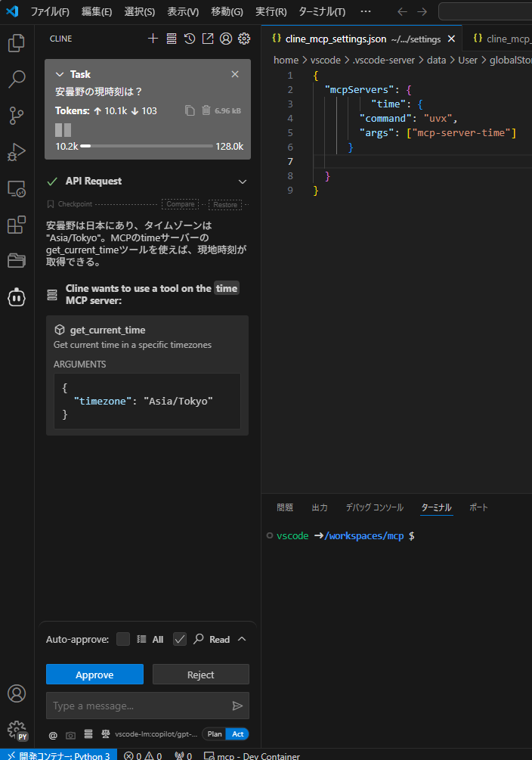Focus the Type a message input field
This screenshot has height=760, width=532.
point(140,706)
